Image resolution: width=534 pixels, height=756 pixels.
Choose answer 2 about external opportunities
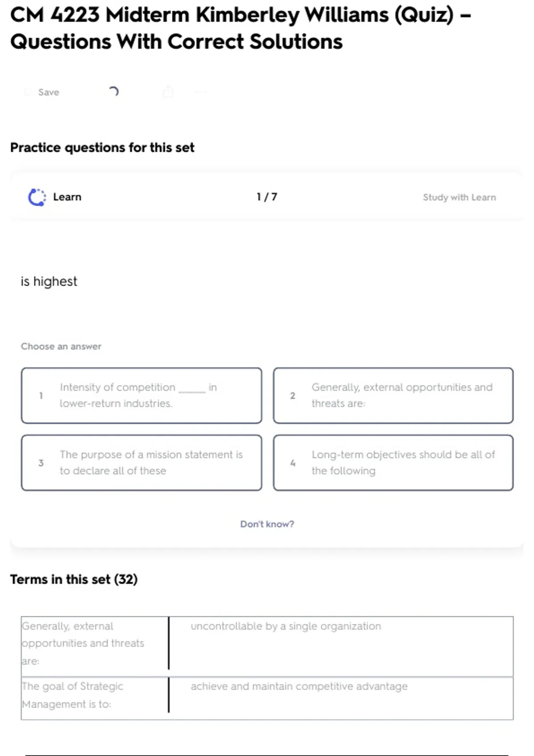[393, 395]
